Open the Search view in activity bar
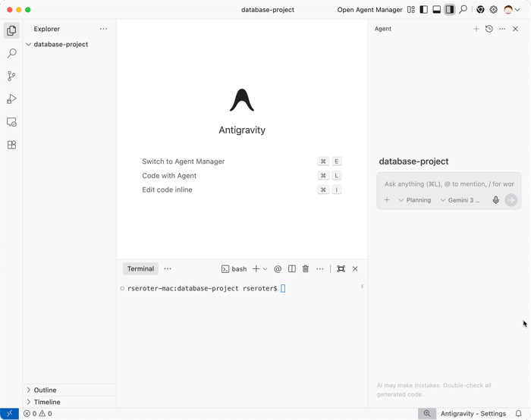 (11, 54)
